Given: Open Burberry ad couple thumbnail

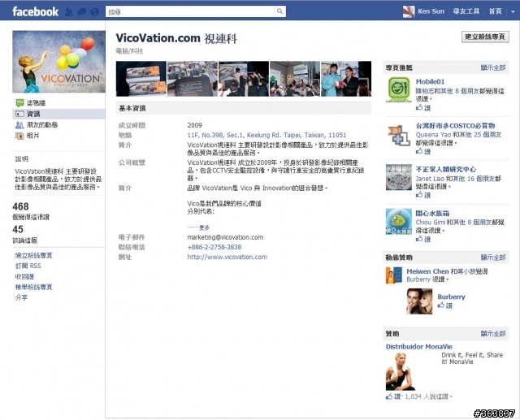Looking at the screenshot, I should pyautogui.click(x=419, y=301).
